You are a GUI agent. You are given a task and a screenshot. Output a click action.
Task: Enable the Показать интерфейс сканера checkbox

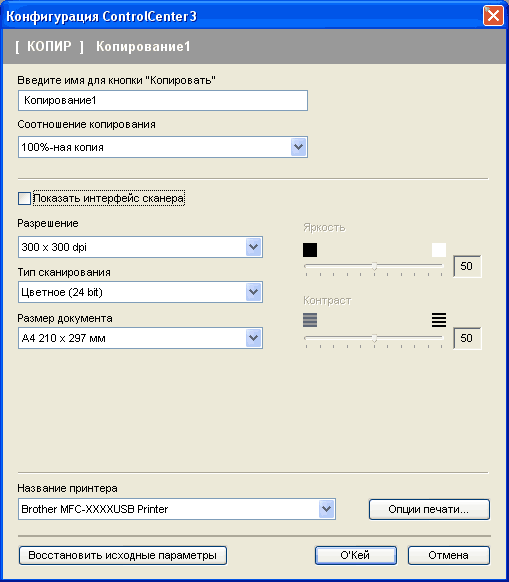coord(25,199)
